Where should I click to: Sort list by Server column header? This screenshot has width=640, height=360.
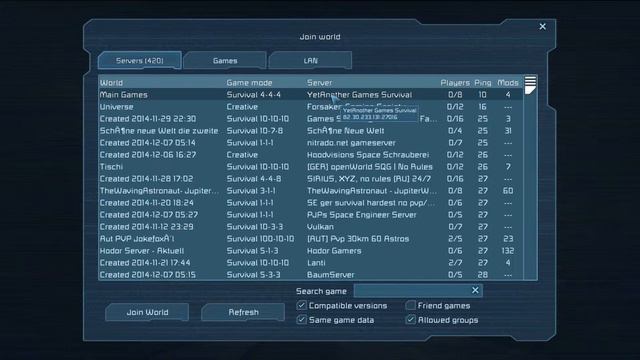pyautogui.click(x=320, y=83)
